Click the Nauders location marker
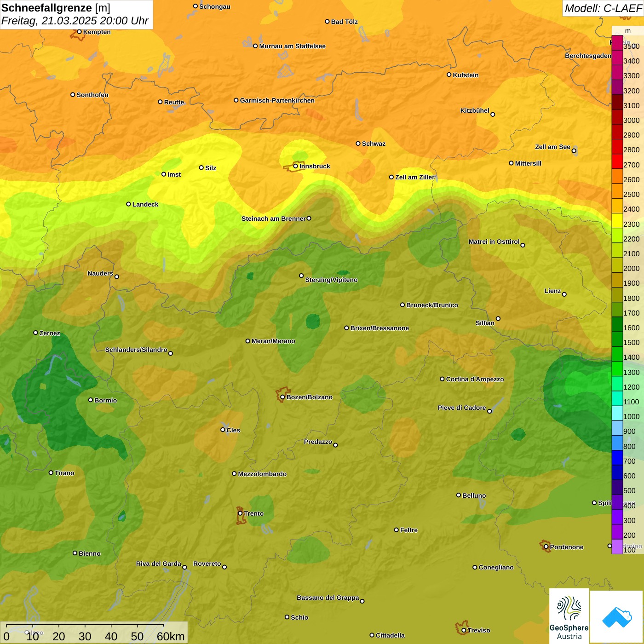This screenshot has height=644, width=644. (117, 276)
